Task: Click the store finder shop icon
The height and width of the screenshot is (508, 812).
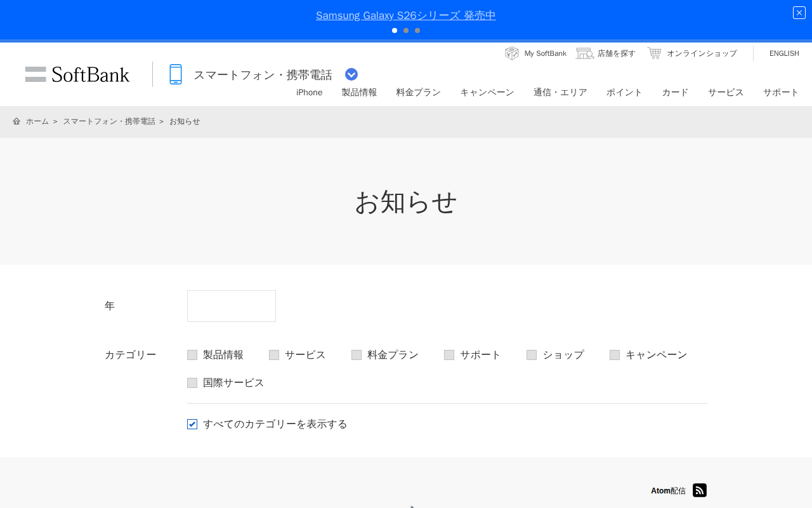Action: click(585, 53)
